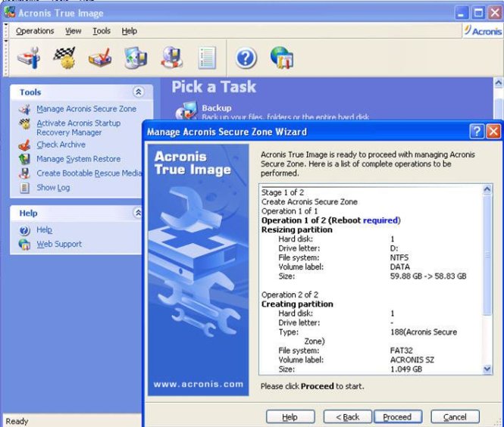Click the size value '59.88 GB -> 58.83 GB'
This screenshot has height=427, width=504.
click(428, 276)
